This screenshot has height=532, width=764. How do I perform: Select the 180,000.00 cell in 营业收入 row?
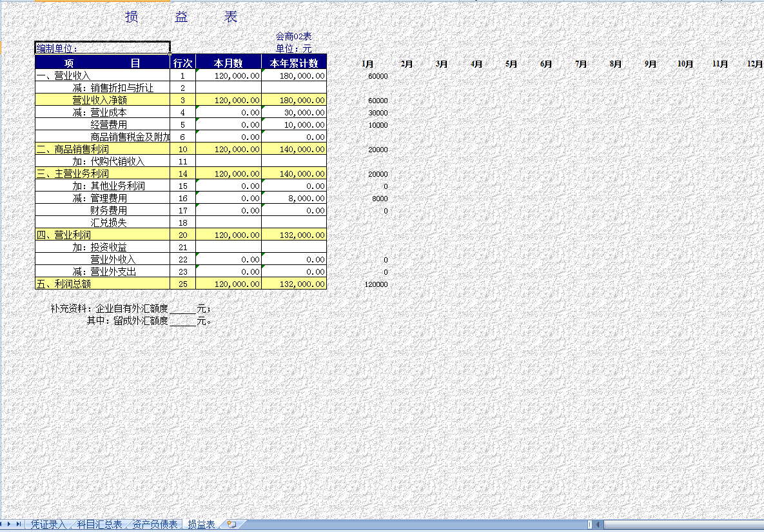click(x=294, y=75)
